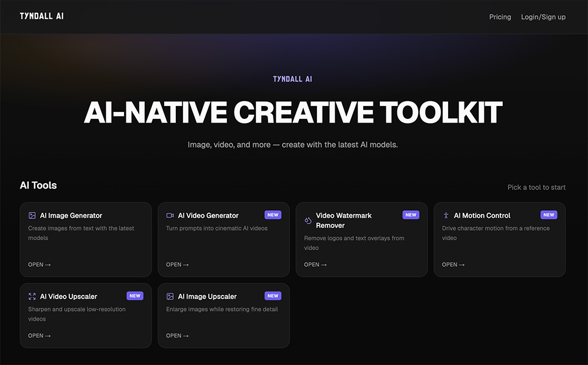Viewport: 588px width, 365px height.
Task: Click the AI Image Upscaler picture icon
Action: point(170,297)
